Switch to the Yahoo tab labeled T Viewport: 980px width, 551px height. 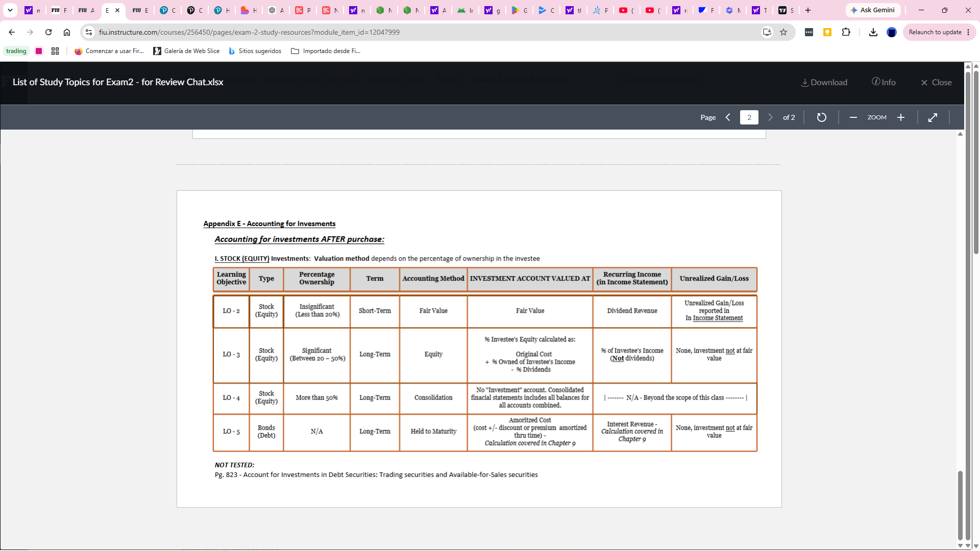pos(760,10)
